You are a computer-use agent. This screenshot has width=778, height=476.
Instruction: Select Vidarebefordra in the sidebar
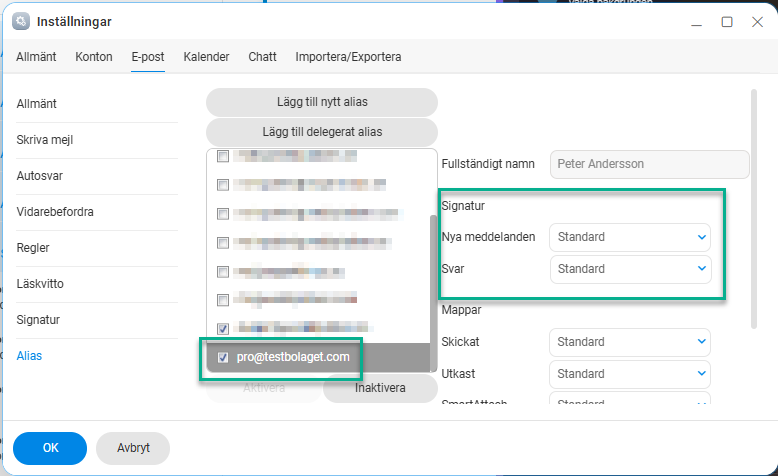click(55, 212)
